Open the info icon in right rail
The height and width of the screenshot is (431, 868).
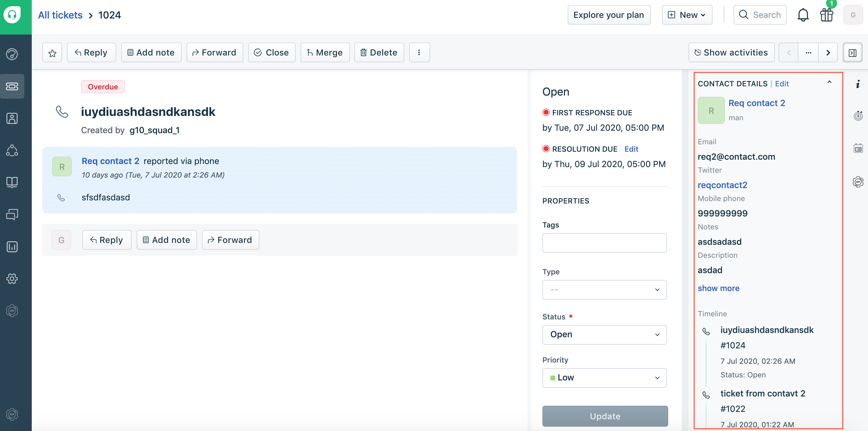[x=858, y=84]
